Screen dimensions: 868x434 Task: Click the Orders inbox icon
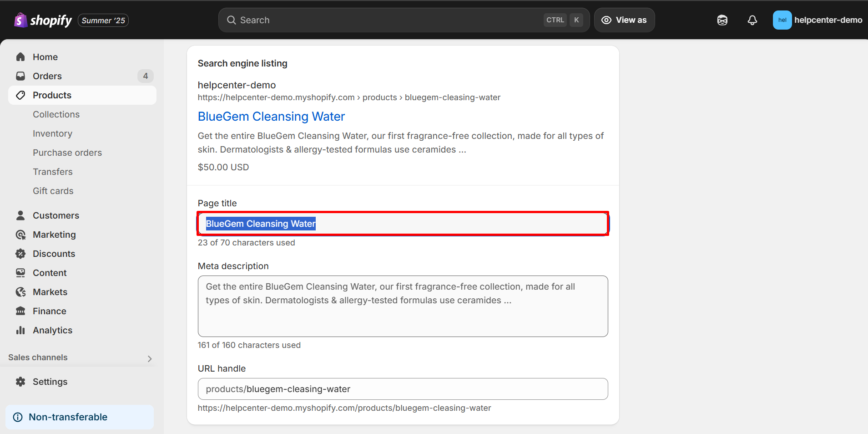click(x=20, y=76)
